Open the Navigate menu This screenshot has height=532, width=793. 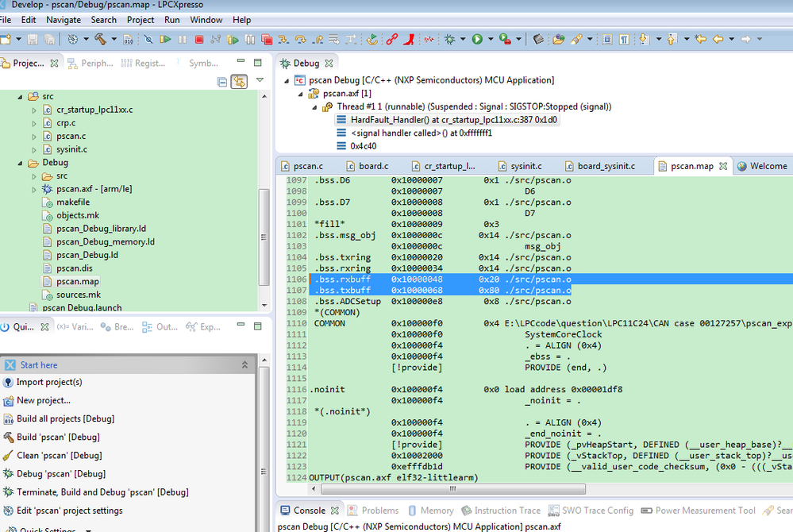point(64,20)
